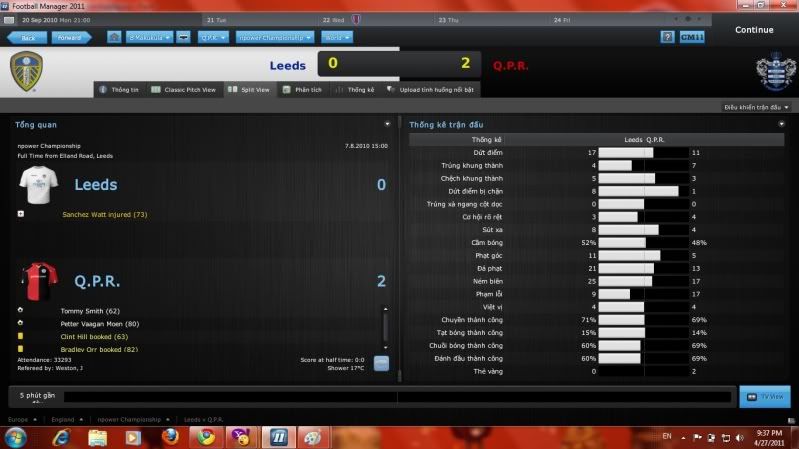The width and height of the screenshot is (799, 449).
Task: Click the events list scroll down arrow
Action: tap(386, 348)
